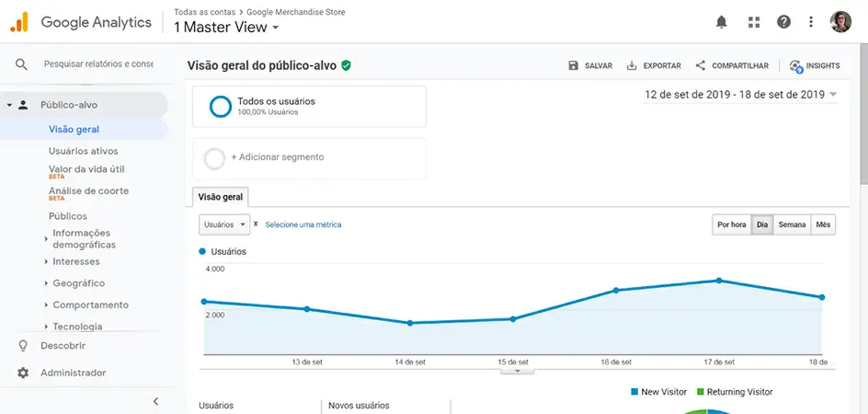Click the 14 de set chart data point
The image size is (868, 414).
(x=410, y=323)
